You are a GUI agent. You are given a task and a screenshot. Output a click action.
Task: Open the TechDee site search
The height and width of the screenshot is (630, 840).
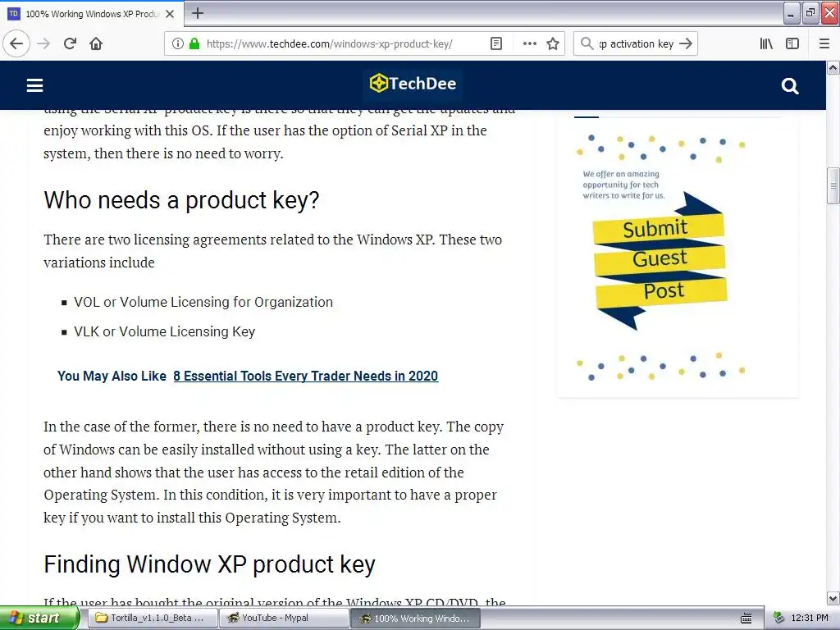pyautogui.click(x=790, y=85)
